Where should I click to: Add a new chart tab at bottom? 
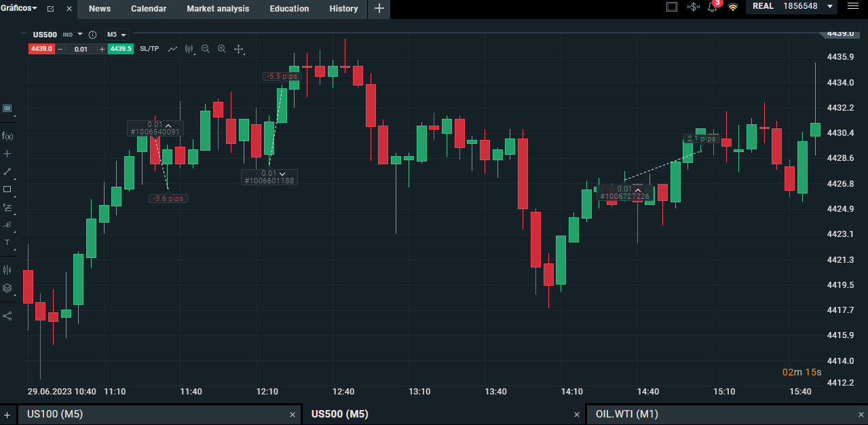tap(7, 414)
